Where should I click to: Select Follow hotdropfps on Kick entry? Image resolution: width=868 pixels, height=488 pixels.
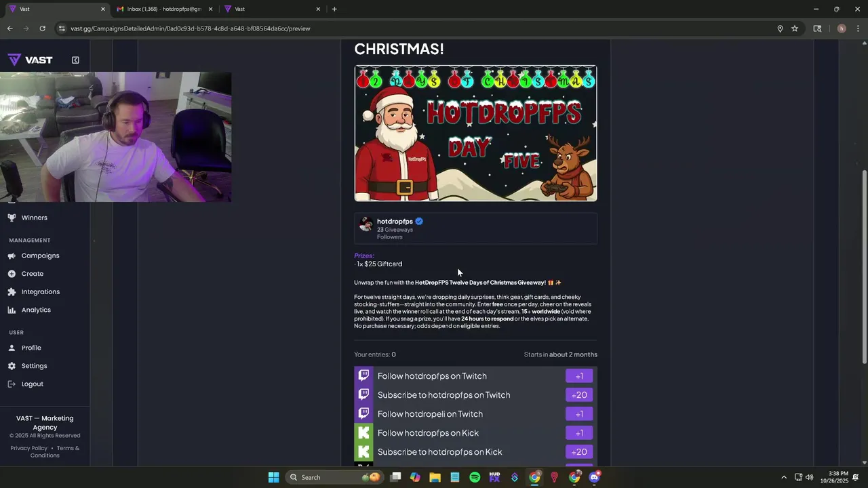click(x=475, y=433)
